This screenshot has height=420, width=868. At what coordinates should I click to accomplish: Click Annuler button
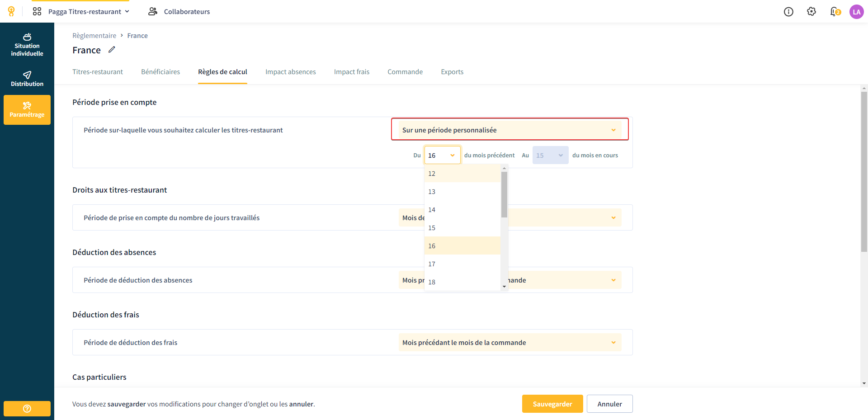(609, 404)
